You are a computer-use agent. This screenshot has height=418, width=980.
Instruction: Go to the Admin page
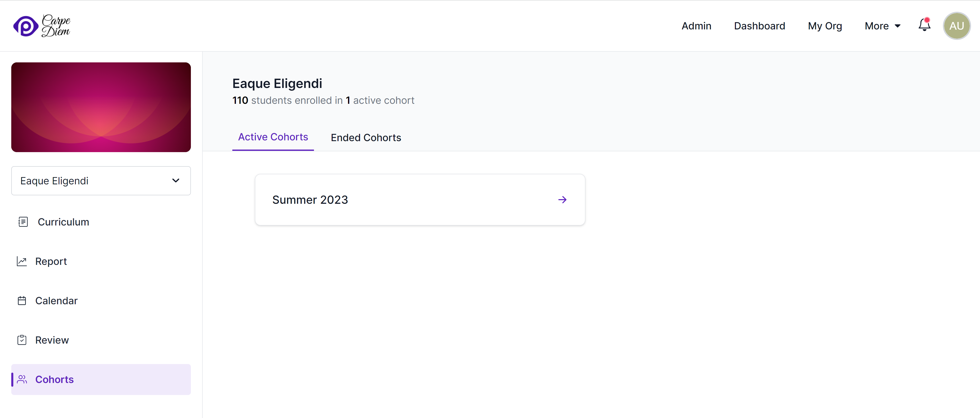(696, 26)
